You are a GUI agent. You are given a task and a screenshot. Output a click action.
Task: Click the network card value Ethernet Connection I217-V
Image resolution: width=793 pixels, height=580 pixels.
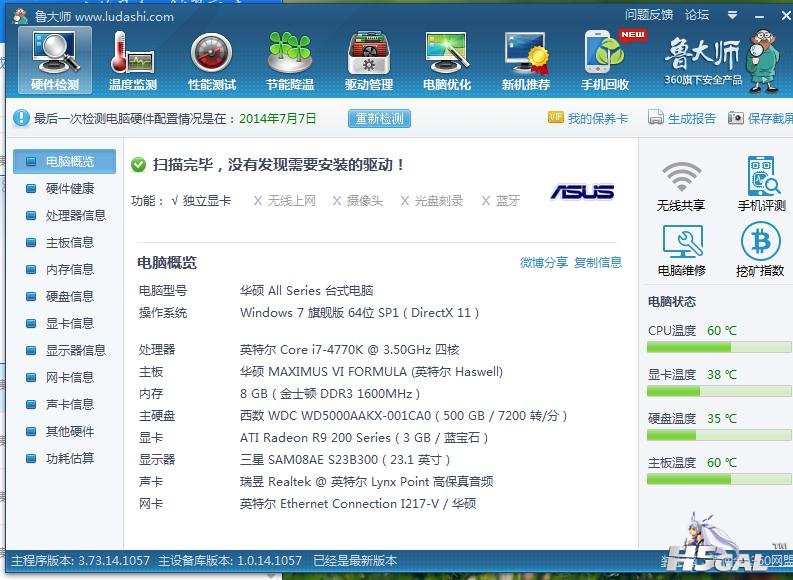358,504
